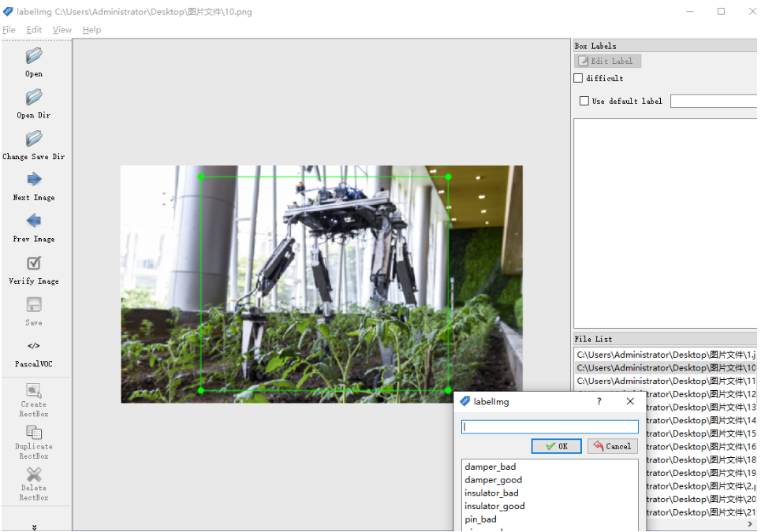The width and height of the screenshot is (761, 532).
Task: Enable Use default label checkbox
Action: [x=584, y=101]
